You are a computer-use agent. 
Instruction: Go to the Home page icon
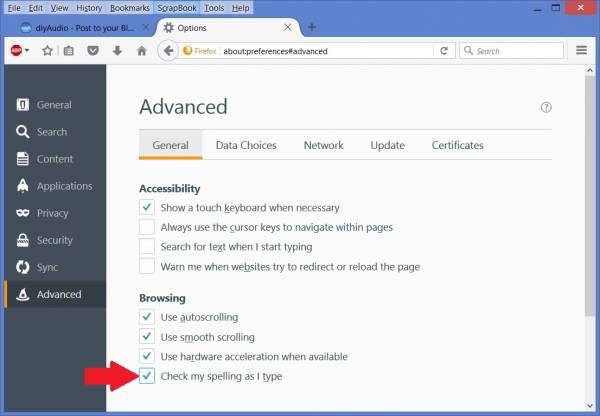point(142,51)
